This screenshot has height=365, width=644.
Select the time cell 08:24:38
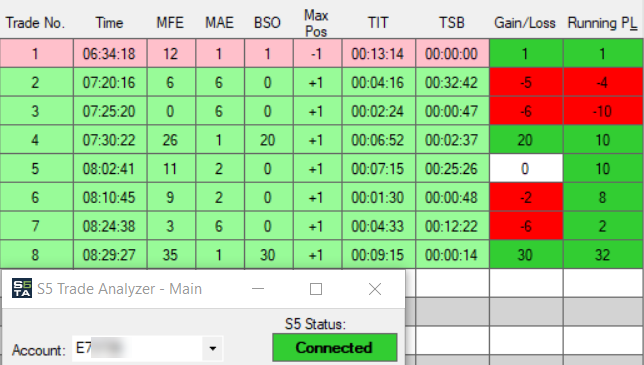pyautogui.click(x=110, y=226)
